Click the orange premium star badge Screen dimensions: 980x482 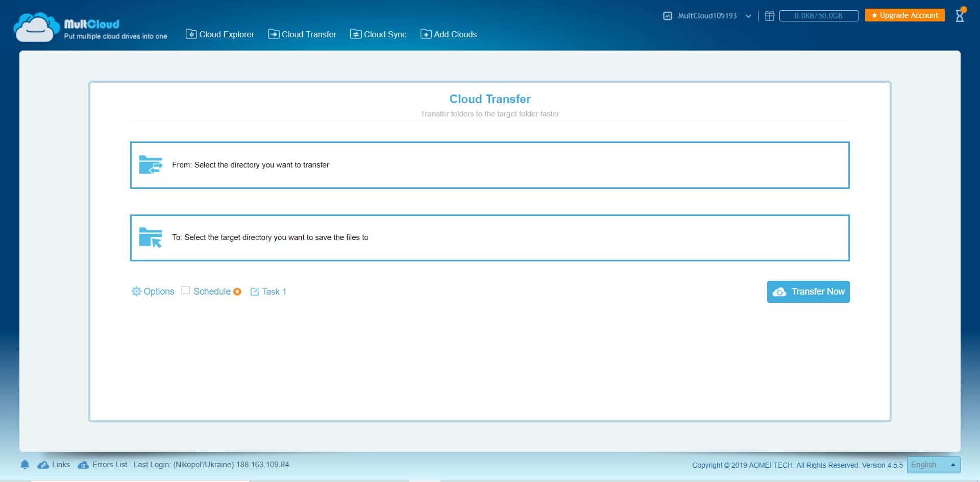(x=237, y=292)
